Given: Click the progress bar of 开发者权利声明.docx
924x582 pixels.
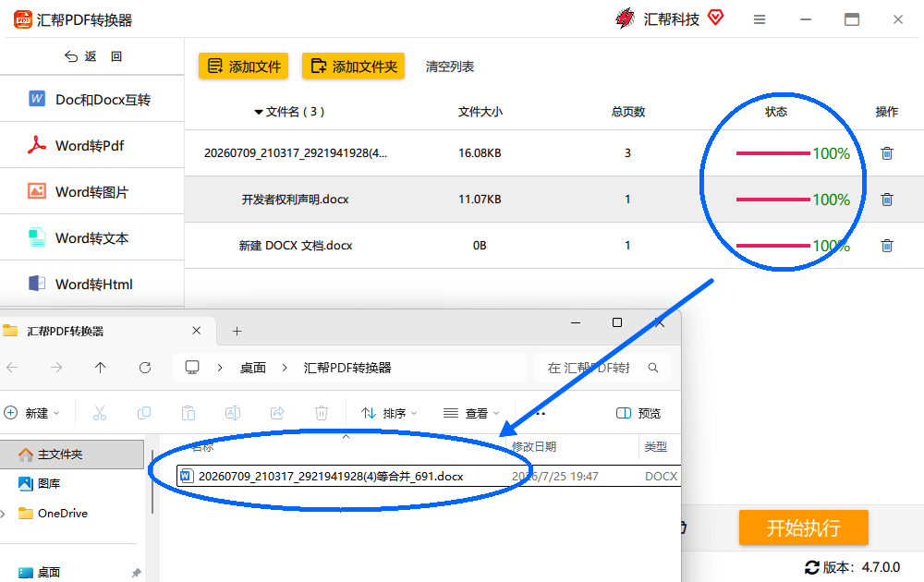Looking at the screenshot, I should pyautogui.click(x=772, y=200).
